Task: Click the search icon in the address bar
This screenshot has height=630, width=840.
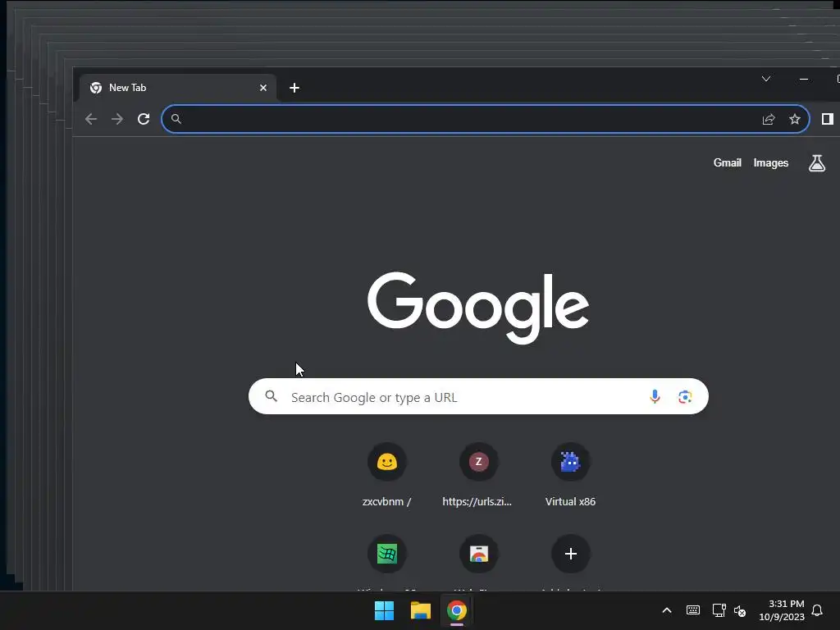Action: click(176, 119)
